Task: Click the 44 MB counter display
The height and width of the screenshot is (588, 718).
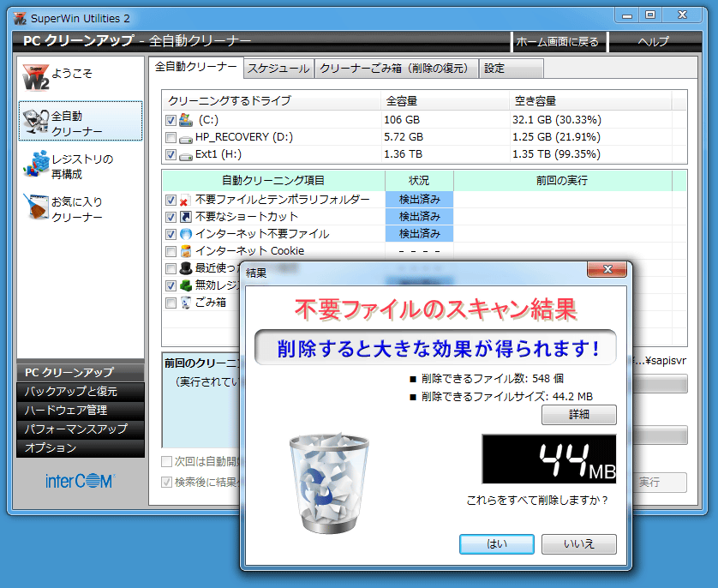Action: 549,459
